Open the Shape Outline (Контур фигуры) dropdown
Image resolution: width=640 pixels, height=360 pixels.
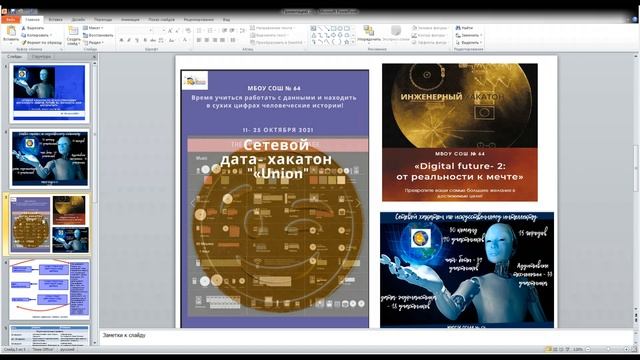[430, 35]
